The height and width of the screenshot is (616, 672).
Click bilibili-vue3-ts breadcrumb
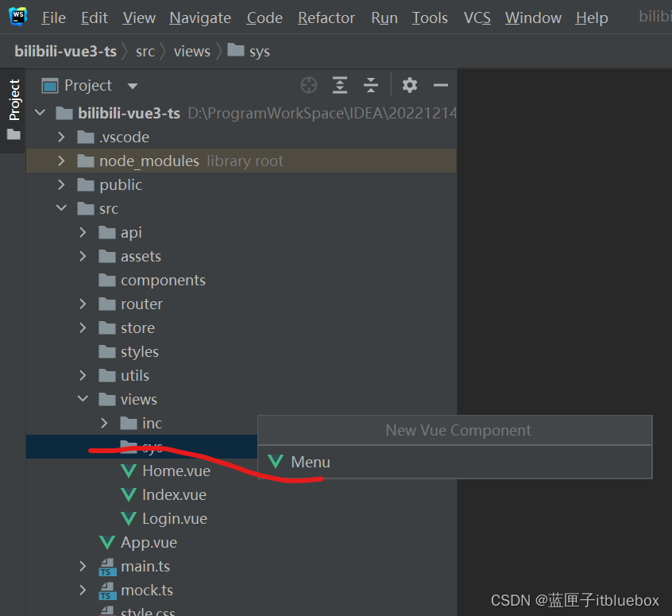pos(66,52)
